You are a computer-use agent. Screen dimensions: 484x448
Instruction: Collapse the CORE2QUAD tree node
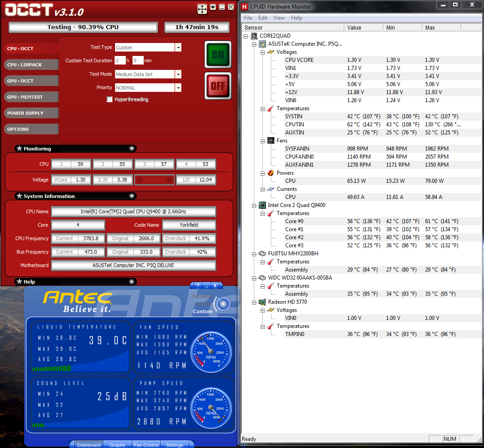(x=246, y=36)
